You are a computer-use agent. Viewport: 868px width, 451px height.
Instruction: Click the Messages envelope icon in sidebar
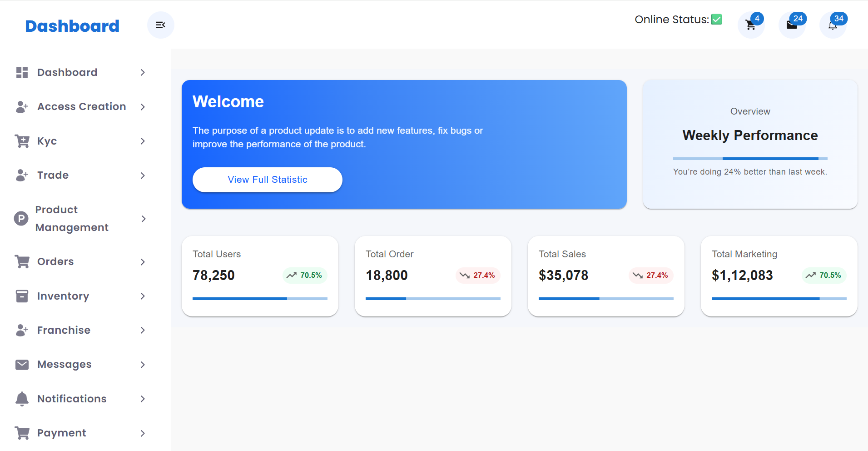22,365
